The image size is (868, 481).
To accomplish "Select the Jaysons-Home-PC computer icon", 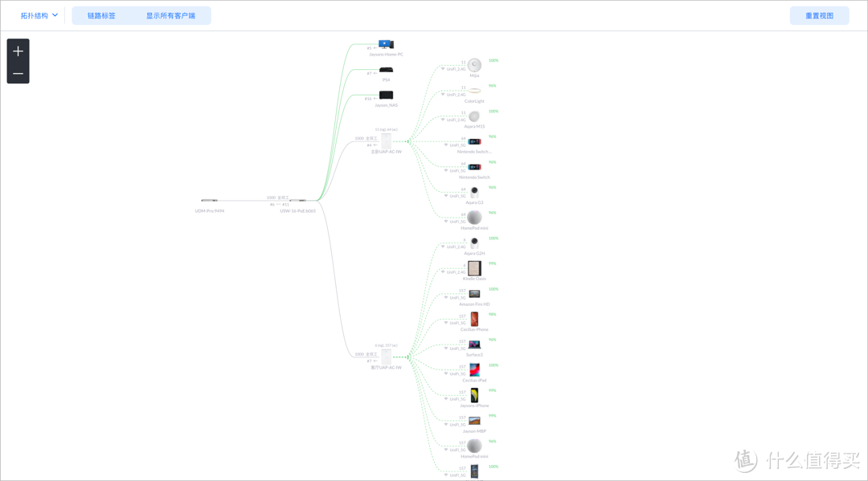I will coord(386,44).
